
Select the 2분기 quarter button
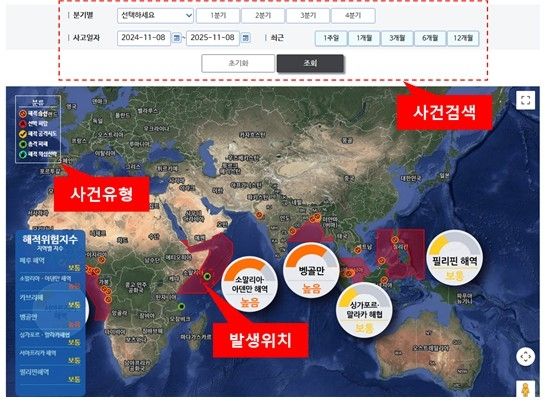(263, 16)
